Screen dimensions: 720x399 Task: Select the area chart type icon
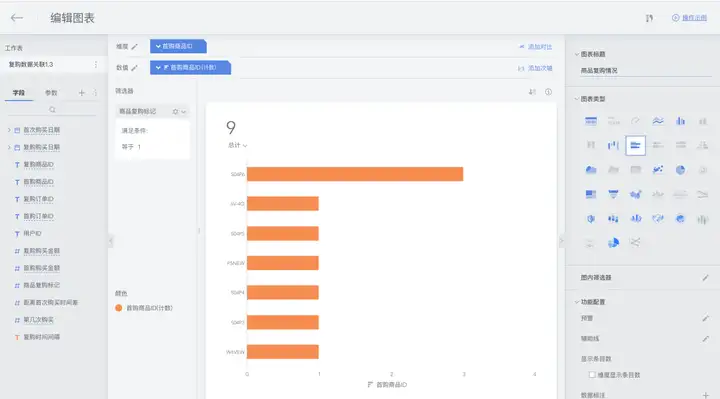[591, 170]
